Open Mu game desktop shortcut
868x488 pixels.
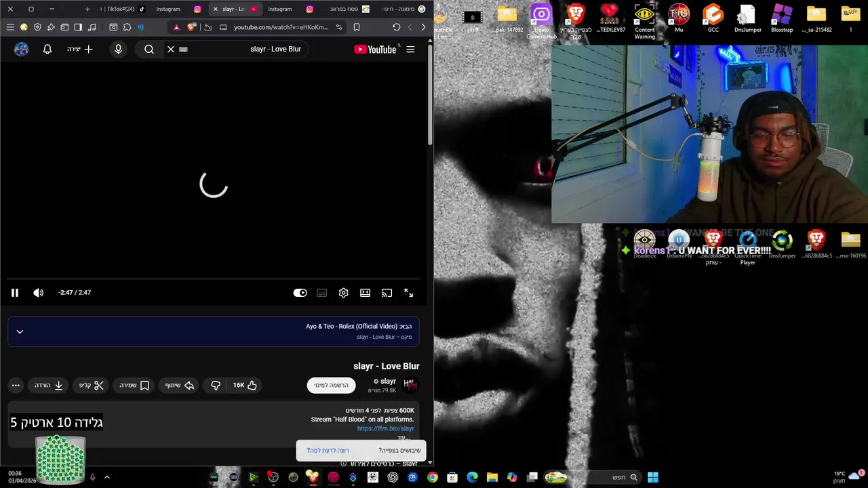679,18
